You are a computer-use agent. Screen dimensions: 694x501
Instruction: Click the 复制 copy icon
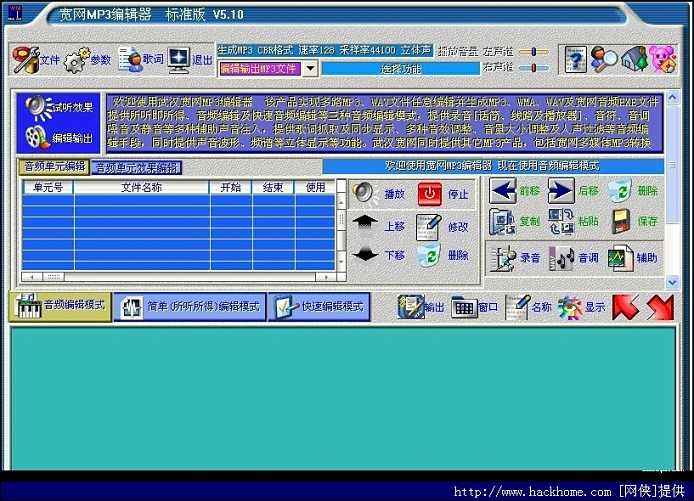[x=502, y=221]
